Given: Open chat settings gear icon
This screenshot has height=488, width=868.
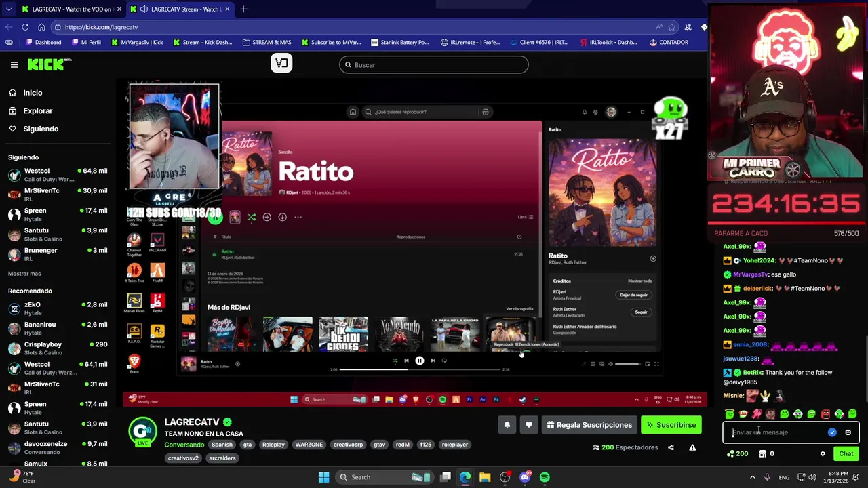Looking at the screenshot, I should point(823,454).
